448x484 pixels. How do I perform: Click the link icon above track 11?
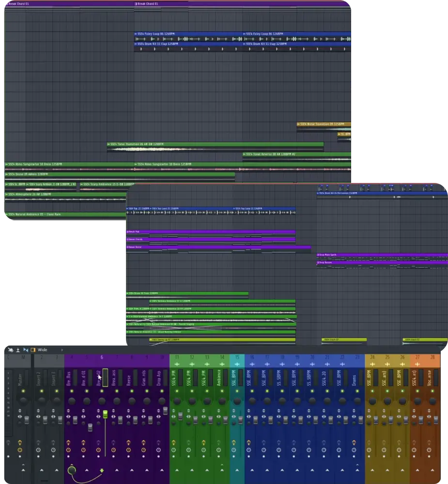pyautogui.click(x=177, y=364)
